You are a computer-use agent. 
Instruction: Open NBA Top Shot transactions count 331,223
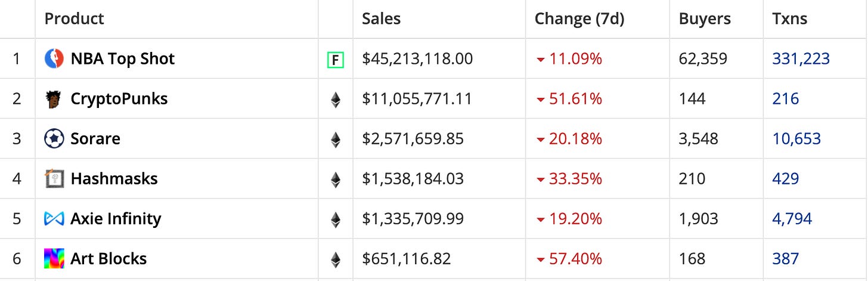click(x=801, y=58)
